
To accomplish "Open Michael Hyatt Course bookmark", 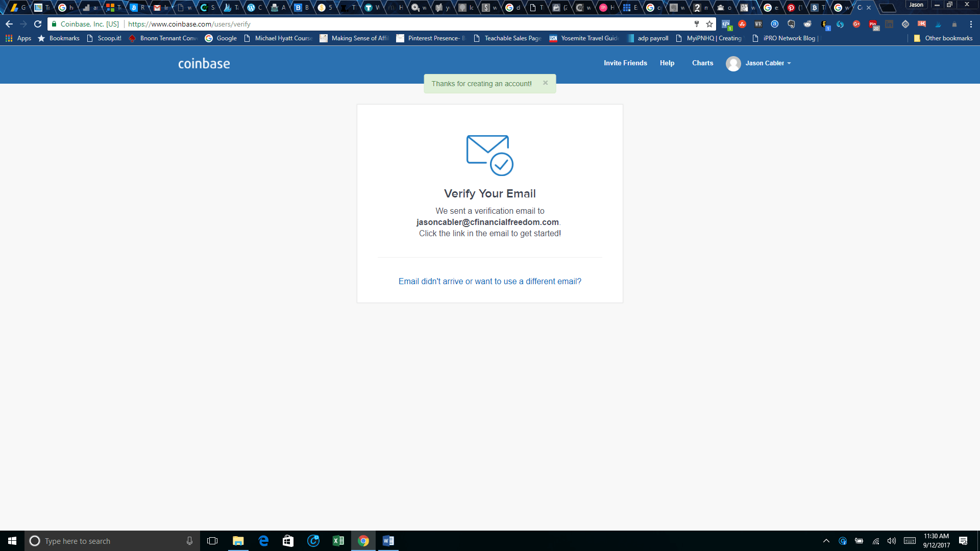I will [278, 38].
